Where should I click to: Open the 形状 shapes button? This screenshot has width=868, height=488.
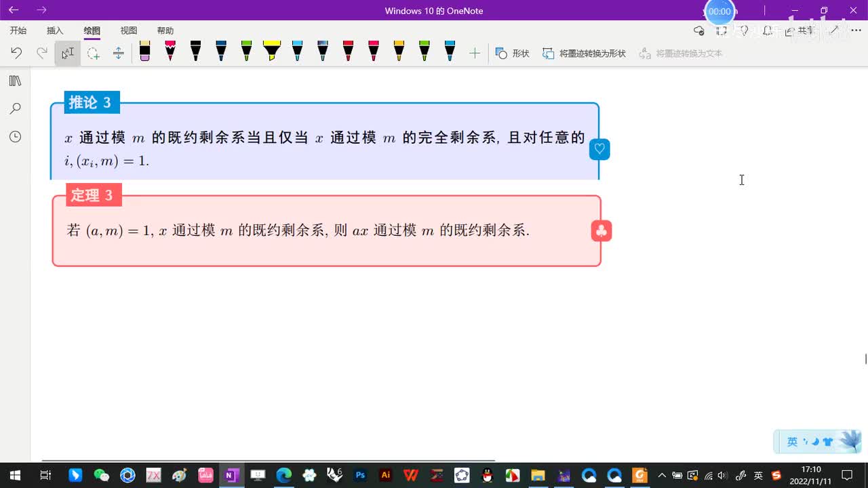pyautogui.click(x=512, y=53)
